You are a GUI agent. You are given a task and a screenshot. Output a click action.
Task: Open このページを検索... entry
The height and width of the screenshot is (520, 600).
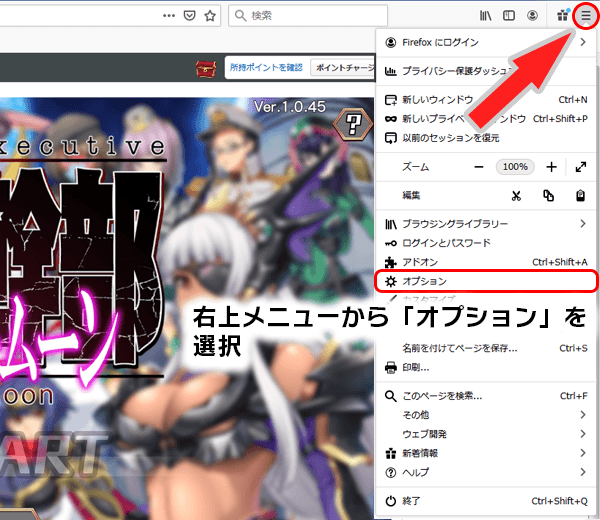pyautogui.click(x=486, y=396)
